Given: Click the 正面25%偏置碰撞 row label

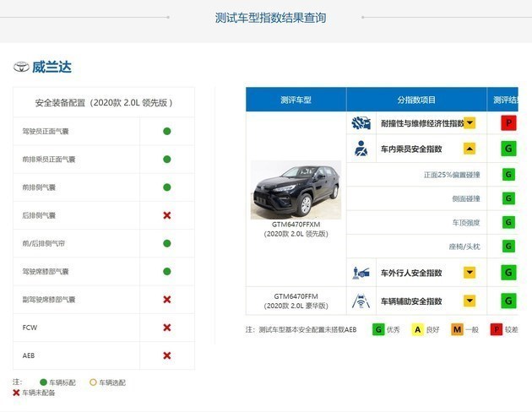Looking at the screenshot, I should [x=452, y=175].
